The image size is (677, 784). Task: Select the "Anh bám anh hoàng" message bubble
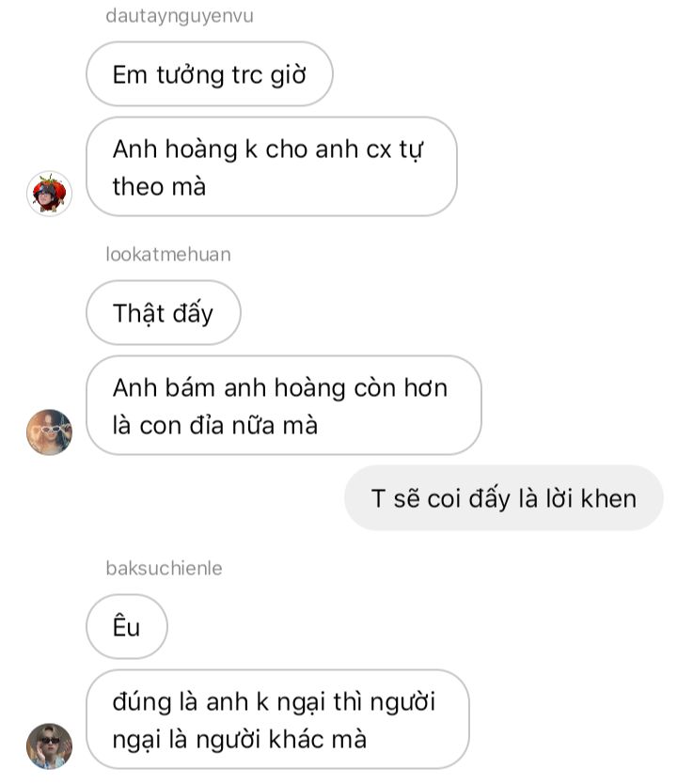284,405
